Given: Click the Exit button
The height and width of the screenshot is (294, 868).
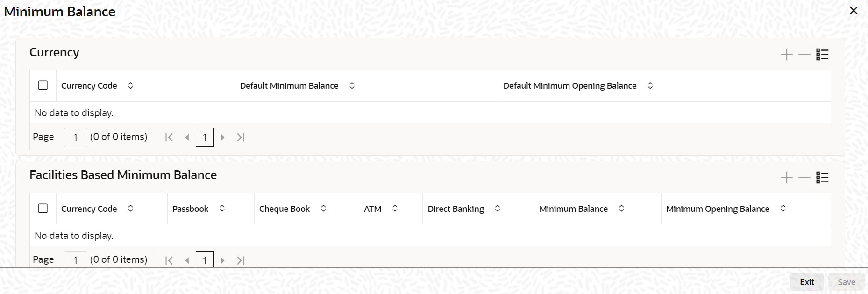Looking at the screenshot, I should tap(807, 282).
